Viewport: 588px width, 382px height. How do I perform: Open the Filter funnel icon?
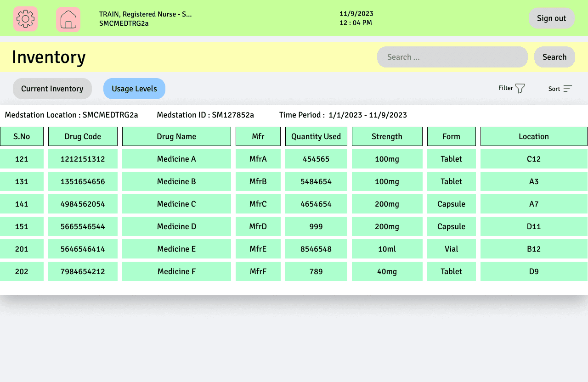[x=520, y=88]
